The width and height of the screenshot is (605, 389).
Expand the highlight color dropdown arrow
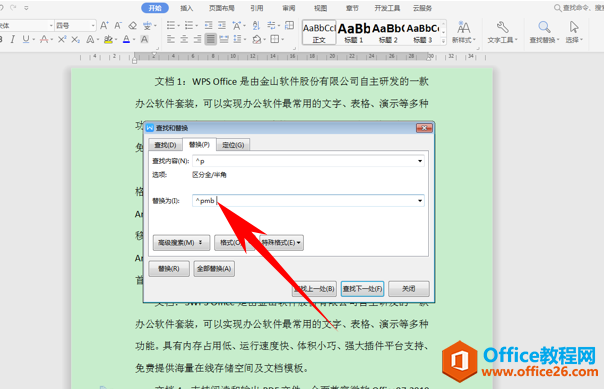115,40
